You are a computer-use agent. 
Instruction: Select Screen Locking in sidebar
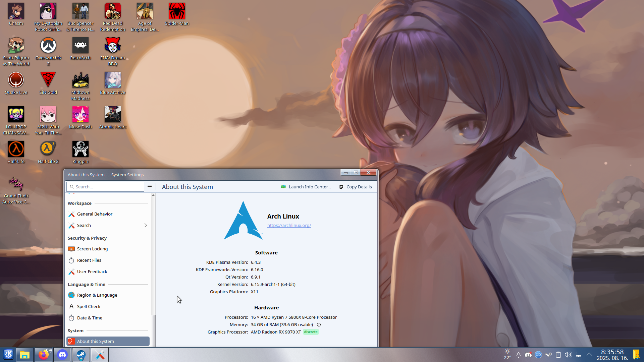click(92, 249)
